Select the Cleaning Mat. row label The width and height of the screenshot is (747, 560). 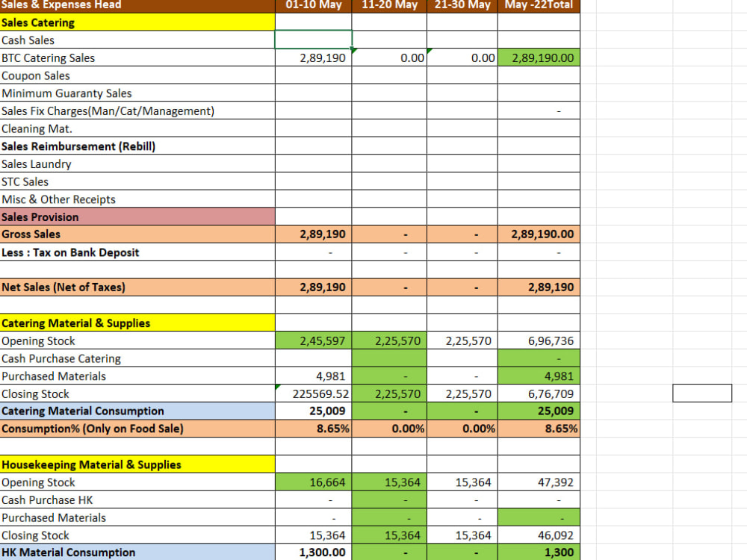[37, 128]
